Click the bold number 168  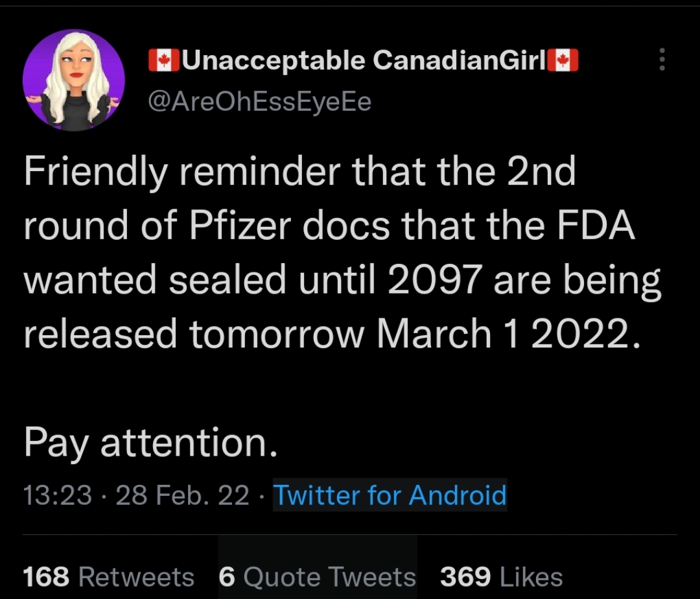coord(47,576)
